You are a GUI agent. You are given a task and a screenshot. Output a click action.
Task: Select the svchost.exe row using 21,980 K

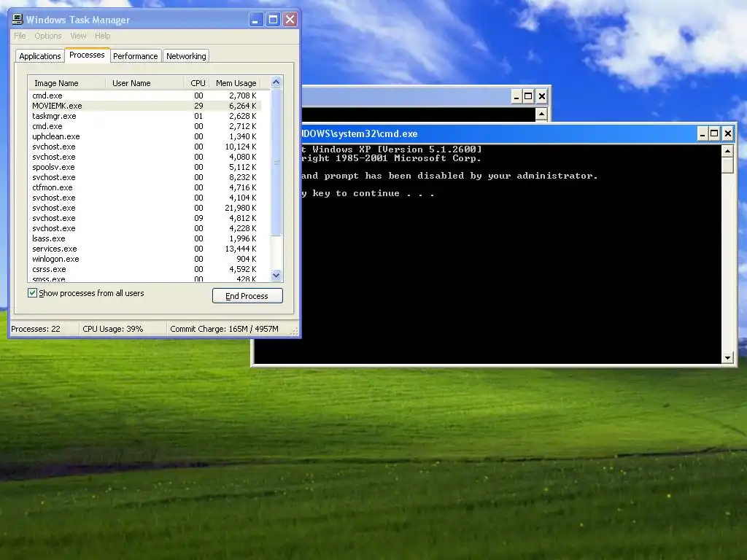click(x=145, y=208)
